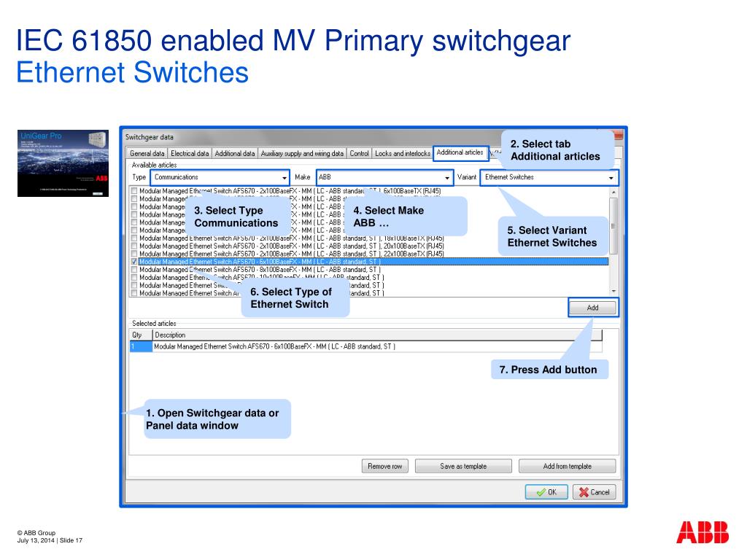
Task: Tick checkbox for the 20x100BaseTX (RJ45) switch
Action: pos(134,246)
